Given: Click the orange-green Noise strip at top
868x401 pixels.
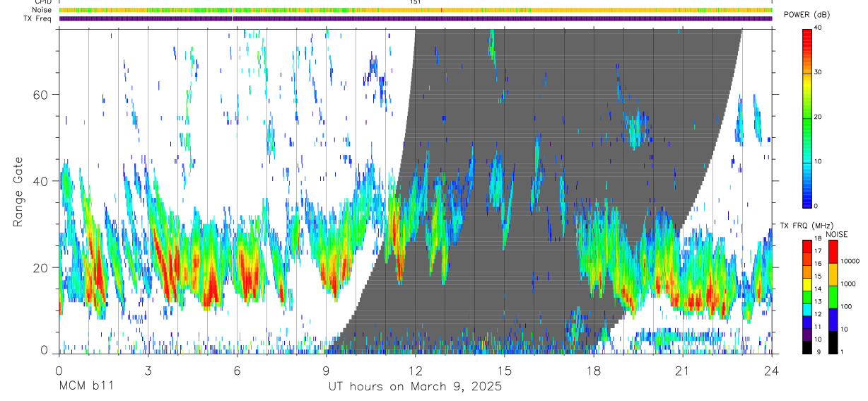Looking at the screenshot, I should click(x=416, y=10).
